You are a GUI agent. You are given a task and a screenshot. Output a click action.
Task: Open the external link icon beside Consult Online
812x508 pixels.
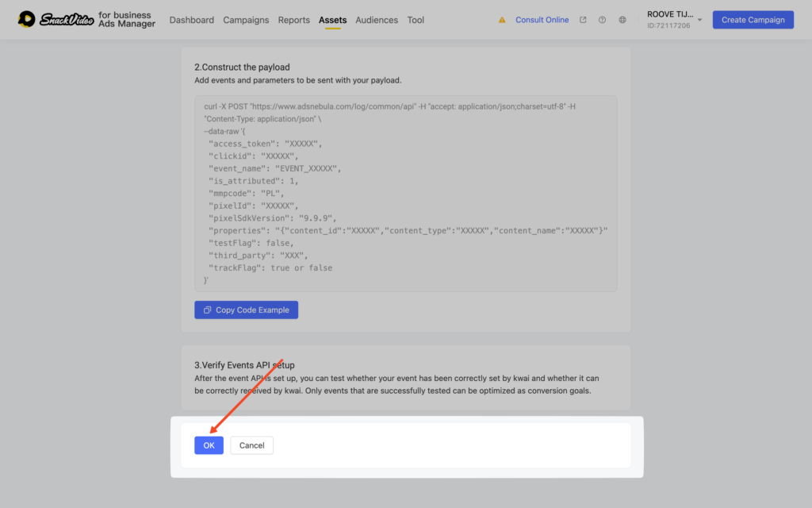583,20
